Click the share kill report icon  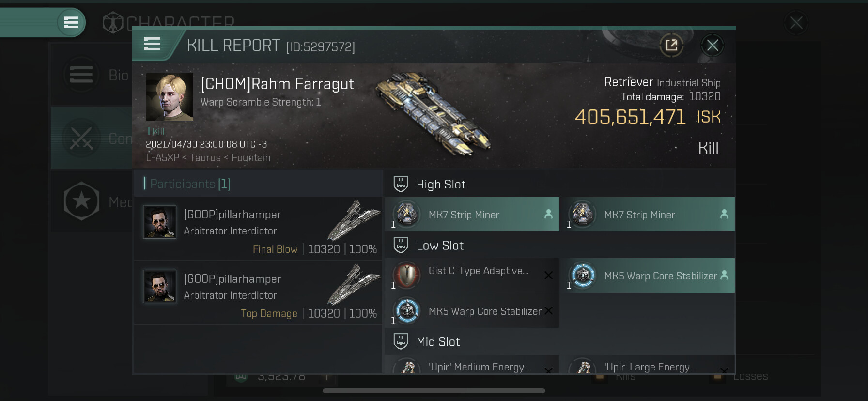(x=671, y=46)
